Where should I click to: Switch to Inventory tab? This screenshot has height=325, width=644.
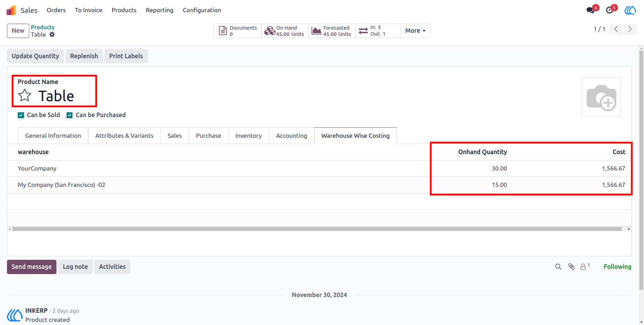coord(248,136)
